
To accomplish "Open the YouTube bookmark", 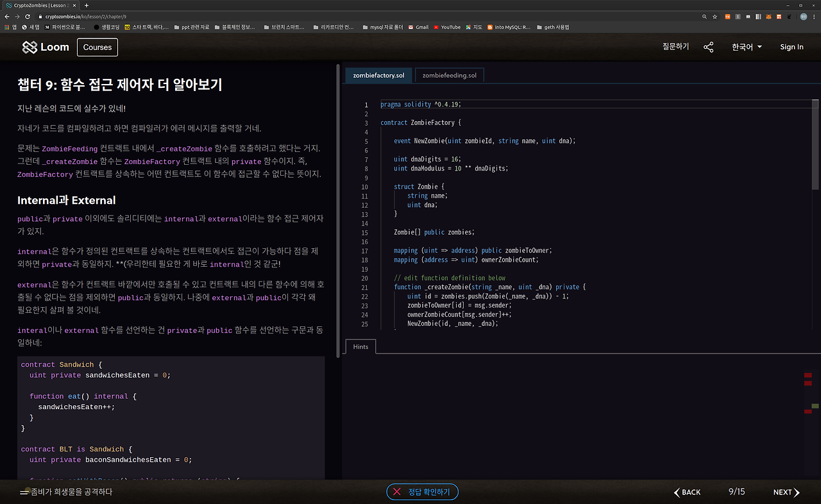I will coord(447,27).
